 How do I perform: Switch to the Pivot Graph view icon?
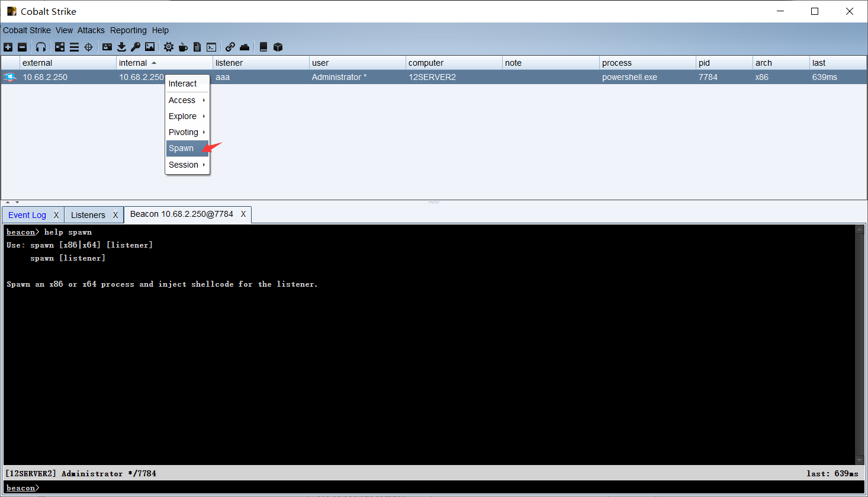click(x=60, y=47)
